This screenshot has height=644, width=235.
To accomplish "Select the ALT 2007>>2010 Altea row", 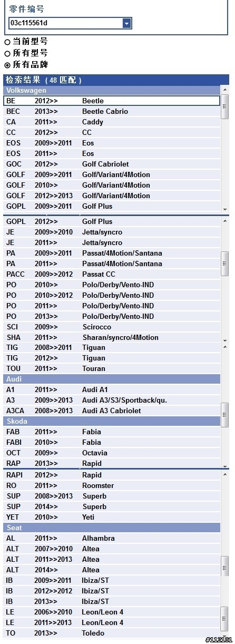I will coord(112,549).
